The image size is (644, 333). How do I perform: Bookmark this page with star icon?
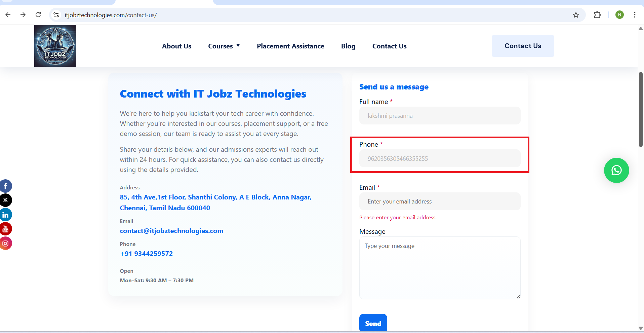576,15
